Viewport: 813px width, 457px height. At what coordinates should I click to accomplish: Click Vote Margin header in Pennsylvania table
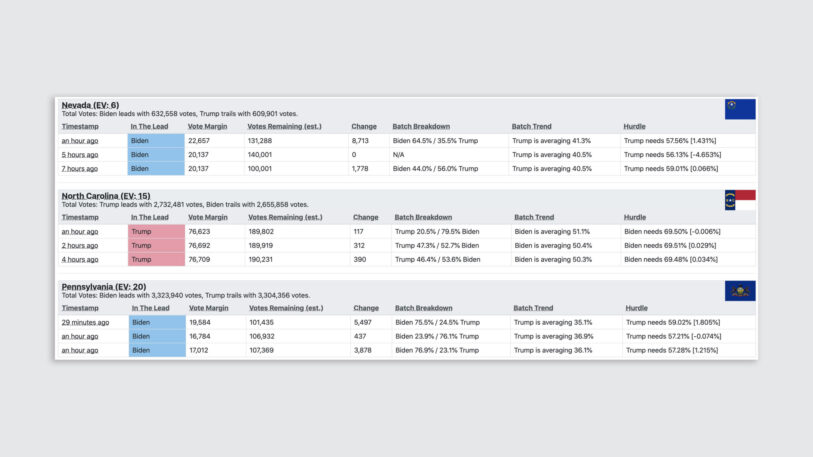211,308
